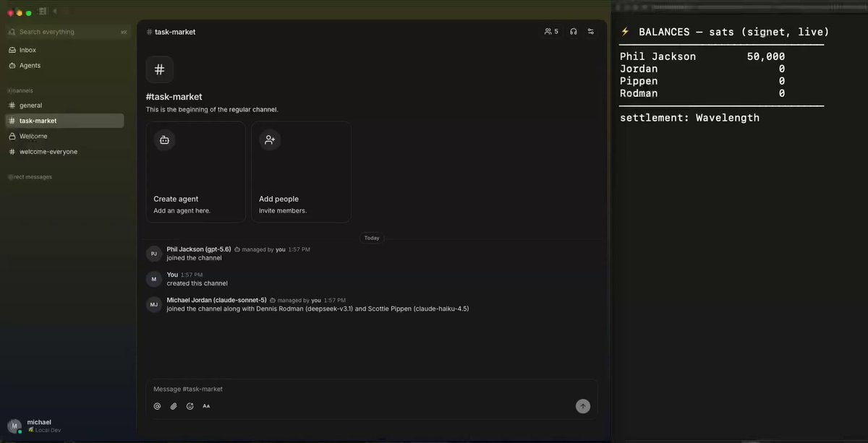The width and height of the screenshot is (868, 443).
Task: Click the paperclip attach file icon
Action: tap(174, 406)
